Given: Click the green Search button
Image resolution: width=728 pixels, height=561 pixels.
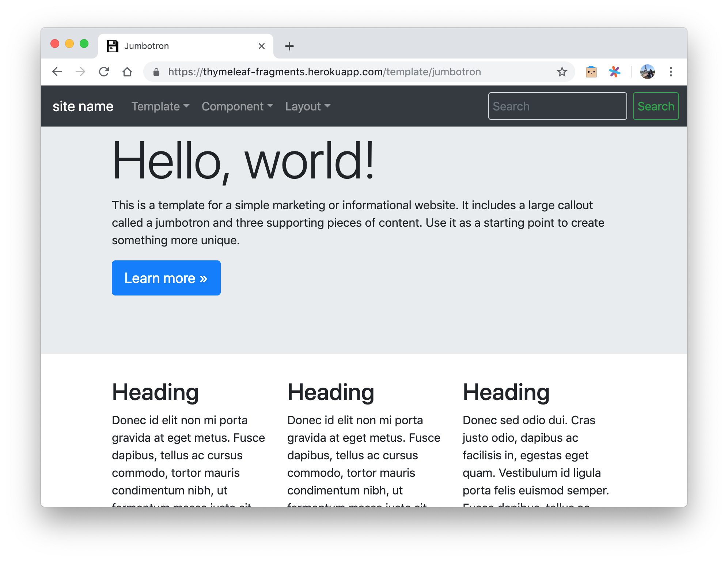Looking at the screenshot, I should (x=656, y=106).
